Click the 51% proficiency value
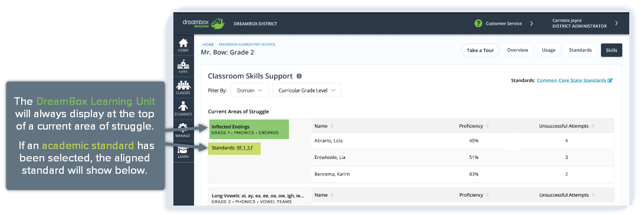The image size is (644, 215). 474,157
